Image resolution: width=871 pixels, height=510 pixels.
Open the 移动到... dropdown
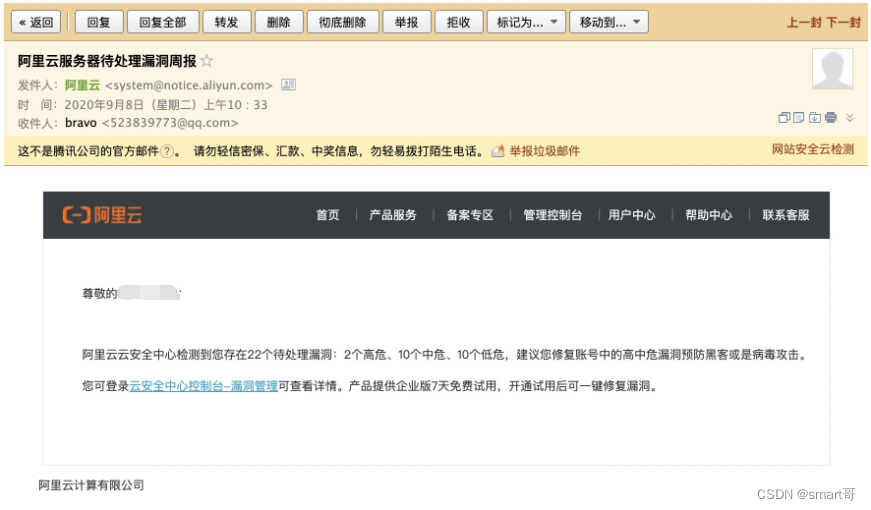click(x=609, y=22)
